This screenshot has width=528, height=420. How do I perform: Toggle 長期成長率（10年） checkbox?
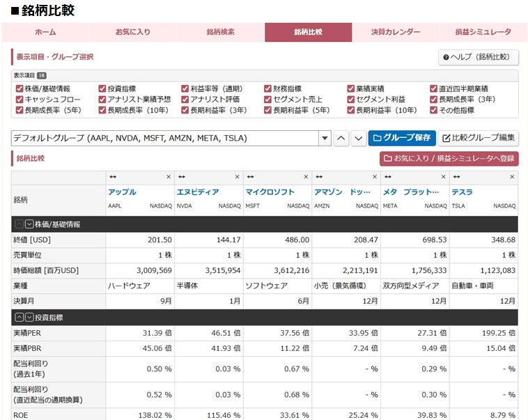tap(102, 110)
